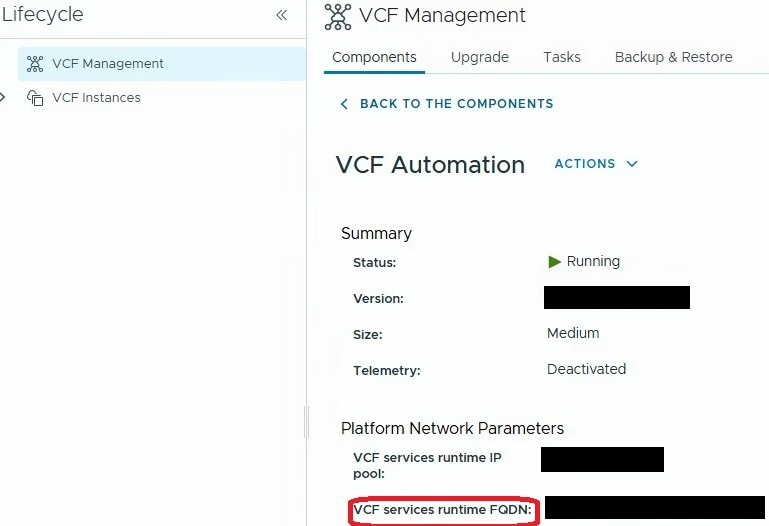Click the sidebar divider resize handle
The image size is (769, 526).
coord(307,422)
